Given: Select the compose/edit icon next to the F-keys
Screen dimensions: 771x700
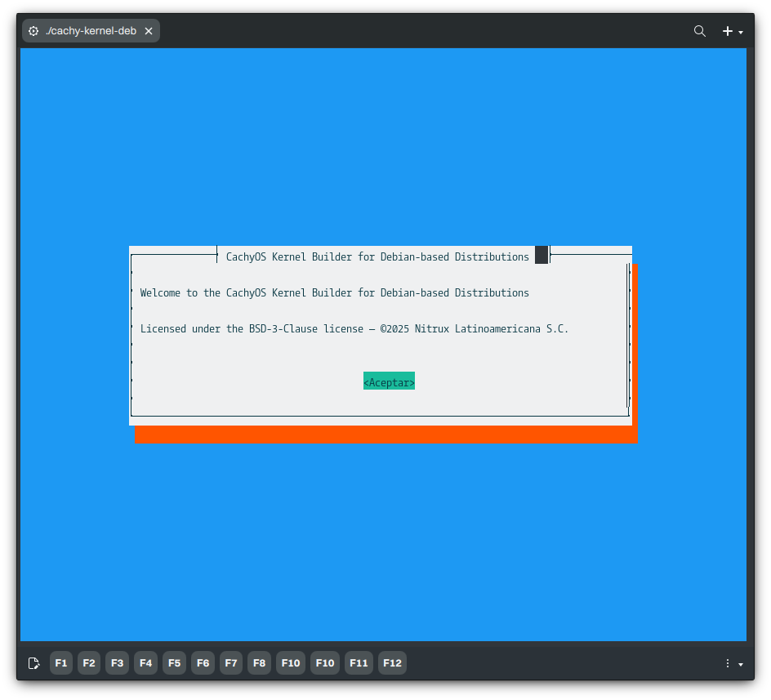Looking at the screenshot, I should [33, 662].
